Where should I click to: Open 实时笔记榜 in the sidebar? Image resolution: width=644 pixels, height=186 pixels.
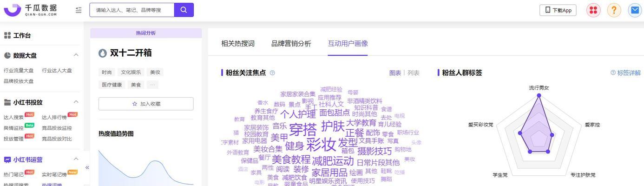tap(54, 174)
